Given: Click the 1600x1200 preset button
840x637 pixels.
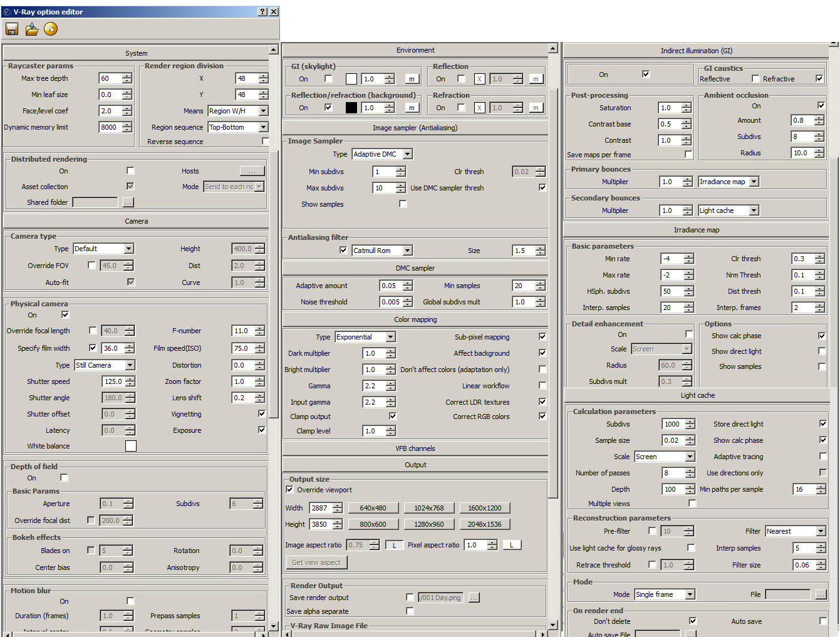Looking at the screenshot, I should [485, 508].
